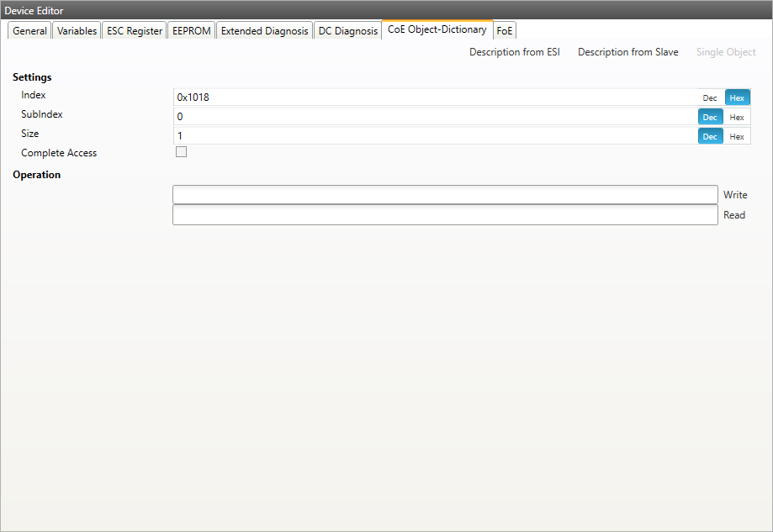Click the Index input field
The height and width of the screenshot is (532, 773).
tap(433, 97)
